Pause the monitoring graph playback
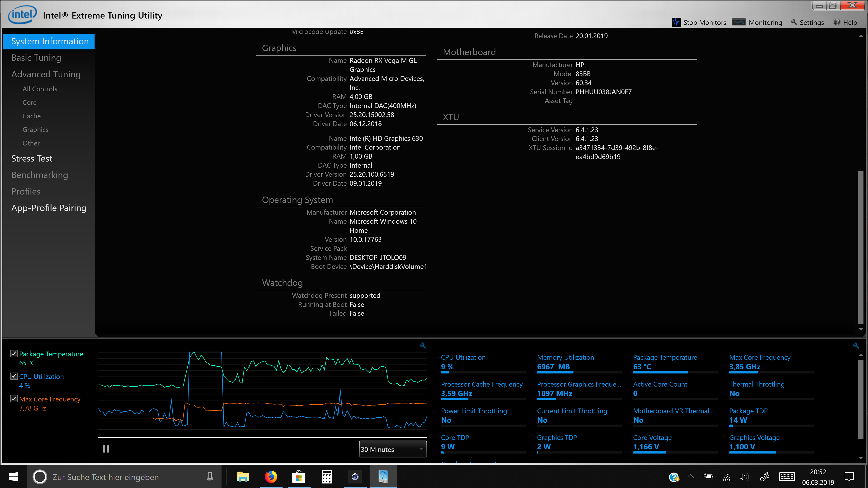The image size is (868, 488). point(106,449)
